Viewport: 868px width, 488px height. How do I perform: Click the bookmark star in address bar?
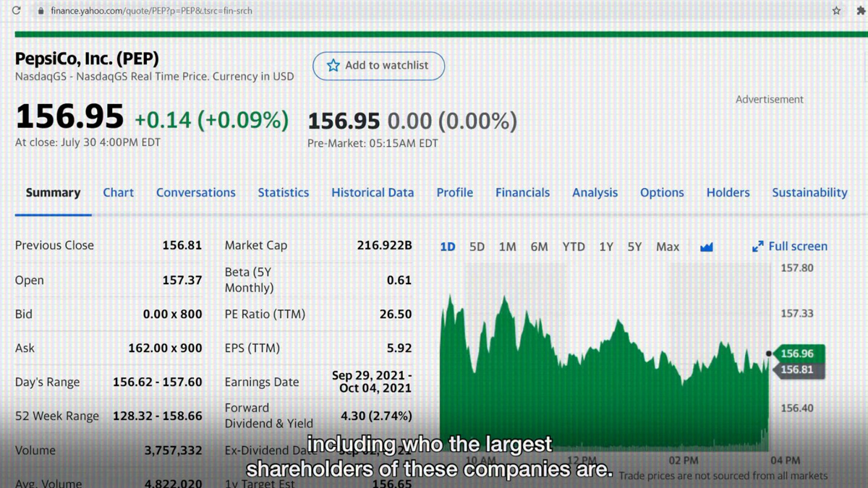pos(836,11)
